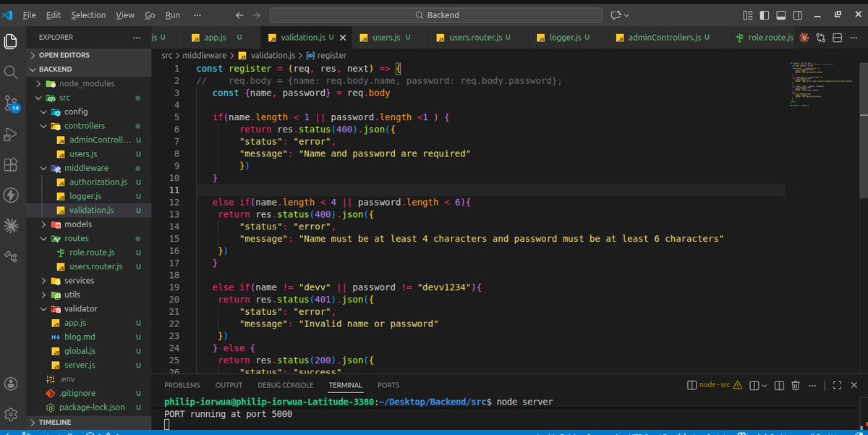The height and width of the screenshot is (435, 868).
Task: Open editor More Actions ellipsis
Action: click(x=854, y=38)
